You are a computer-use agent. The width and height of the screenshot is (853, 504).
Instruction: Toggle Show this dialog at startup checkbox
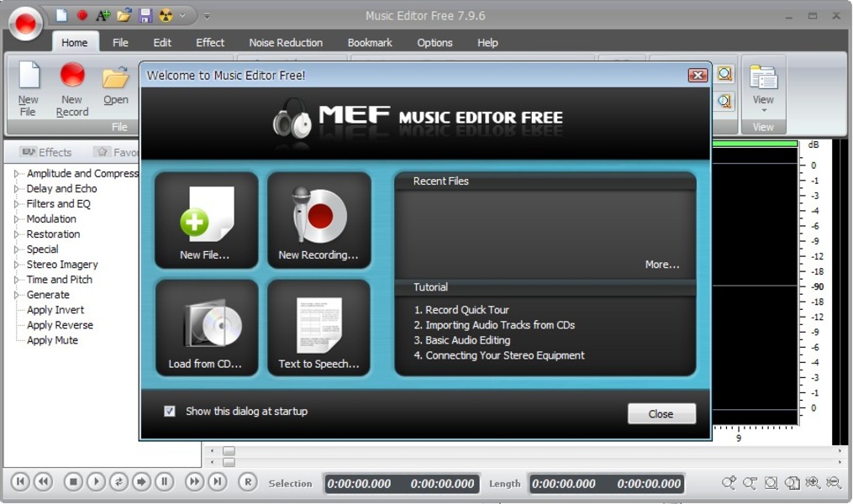click(x=170, y=411)
